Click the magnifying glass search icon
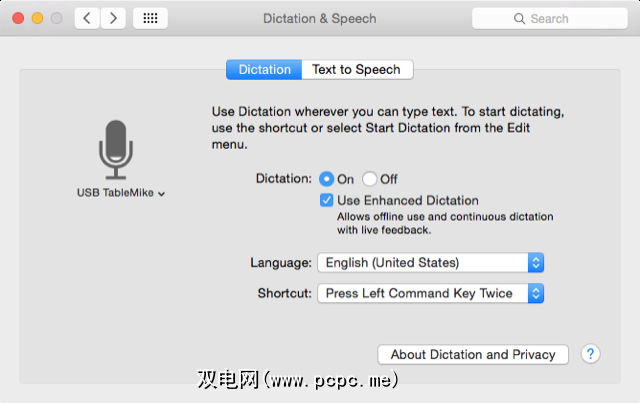 pos(518,19)
